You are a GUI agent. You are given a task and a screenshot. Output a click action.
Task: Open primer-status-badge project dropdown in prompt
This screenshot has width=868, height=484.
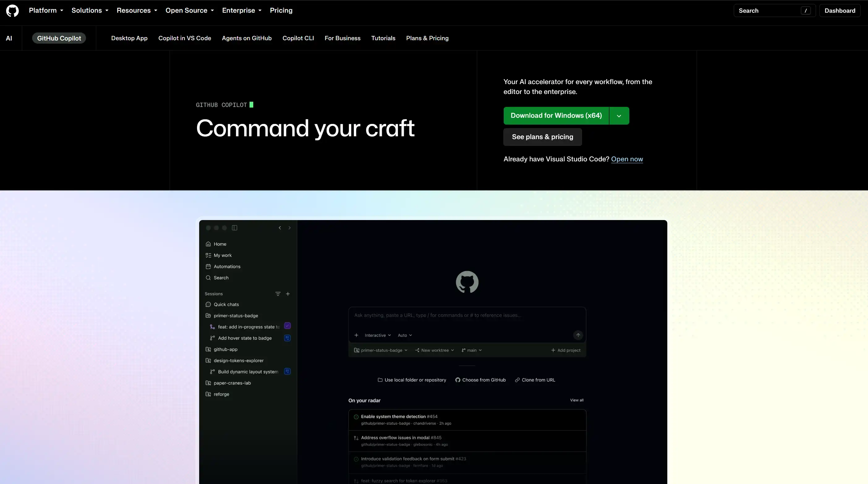[381, 350]
